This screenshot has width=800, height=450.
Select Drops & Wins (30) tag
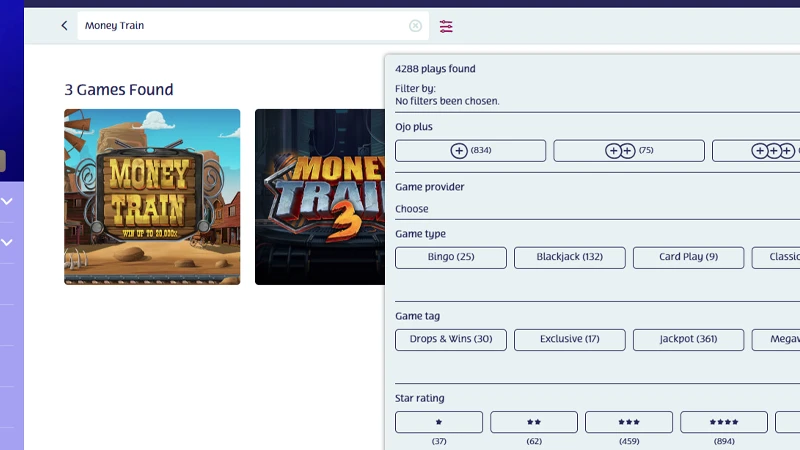click(x=450, y=340)
